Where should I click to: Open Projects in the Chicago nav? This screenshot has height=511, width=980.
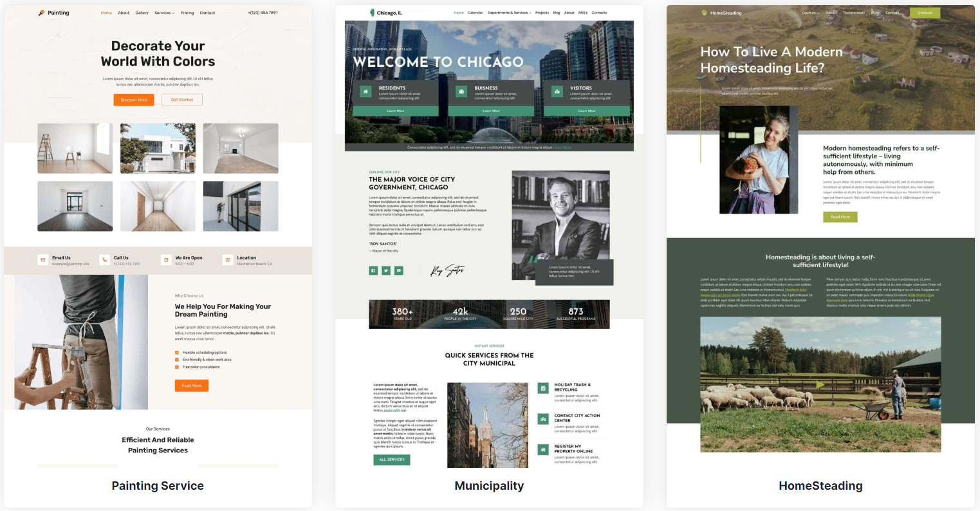tap(542, 13)
